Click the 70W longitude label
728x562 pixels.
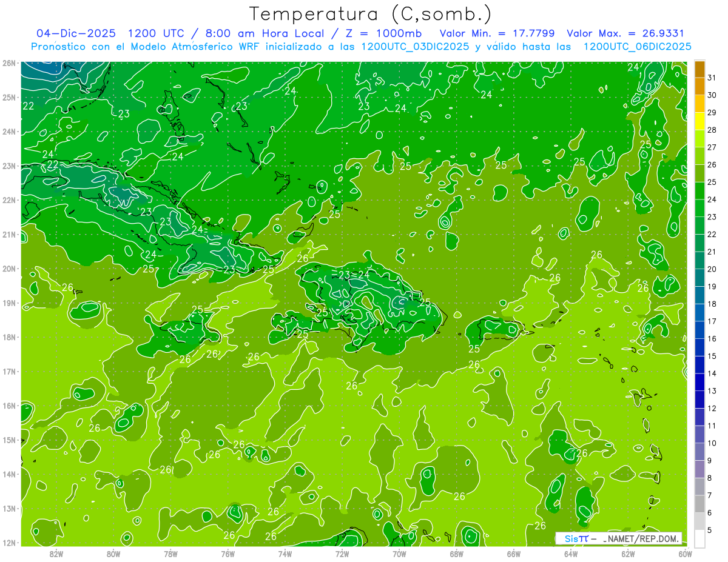pyautogui.click(x=399, y=553)
